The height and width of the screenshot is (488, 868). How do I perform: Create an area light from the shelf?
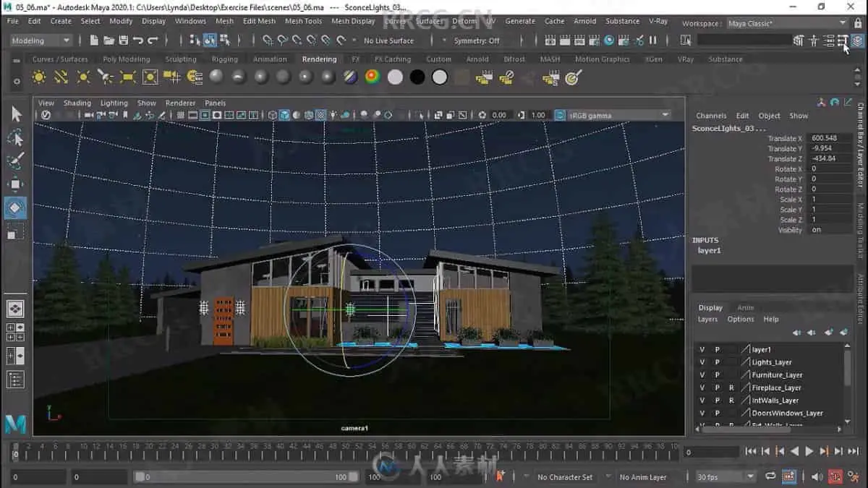[x=128, y=77]
